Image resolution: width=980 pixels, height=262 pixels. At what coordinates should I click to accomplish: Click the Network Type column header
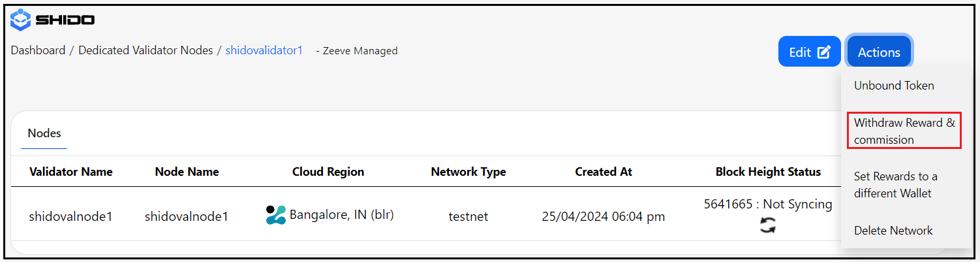coord(468,172)
